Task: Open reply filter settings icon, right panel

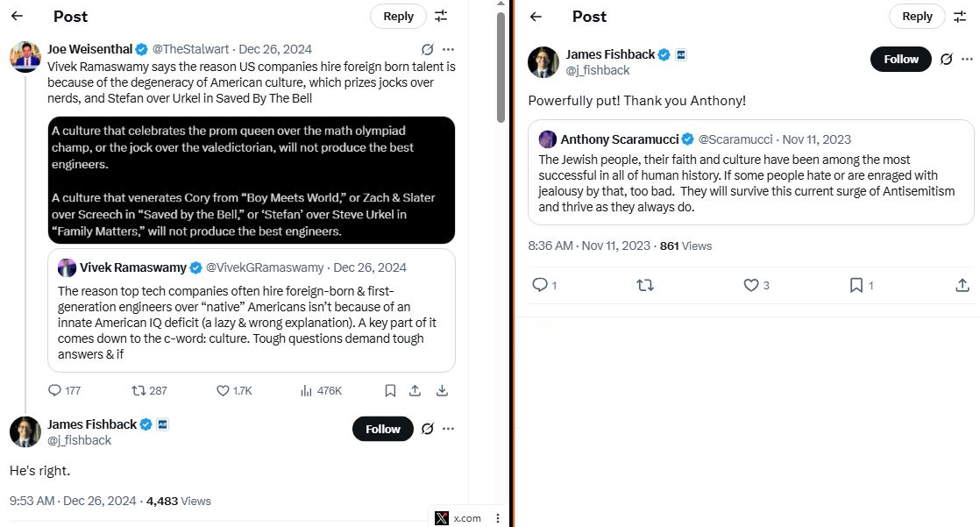Action: [x=960, y=17]
